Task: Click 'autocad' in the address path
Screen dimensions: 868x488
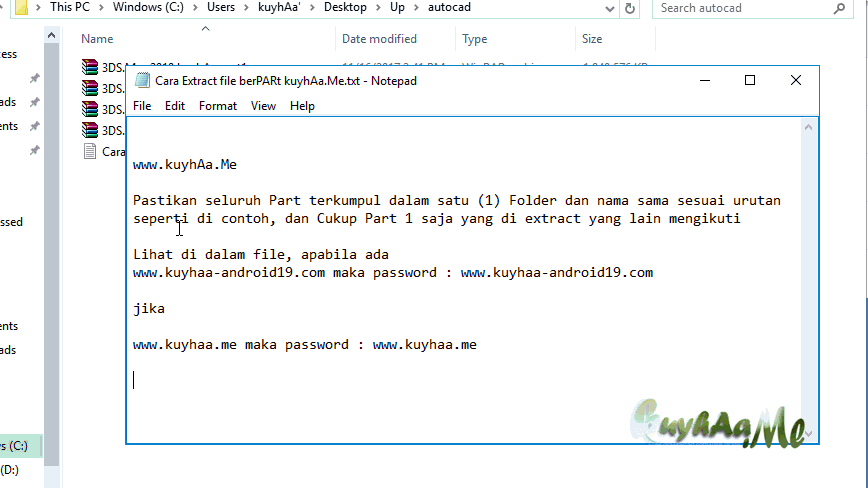Action: pos(449,7)
